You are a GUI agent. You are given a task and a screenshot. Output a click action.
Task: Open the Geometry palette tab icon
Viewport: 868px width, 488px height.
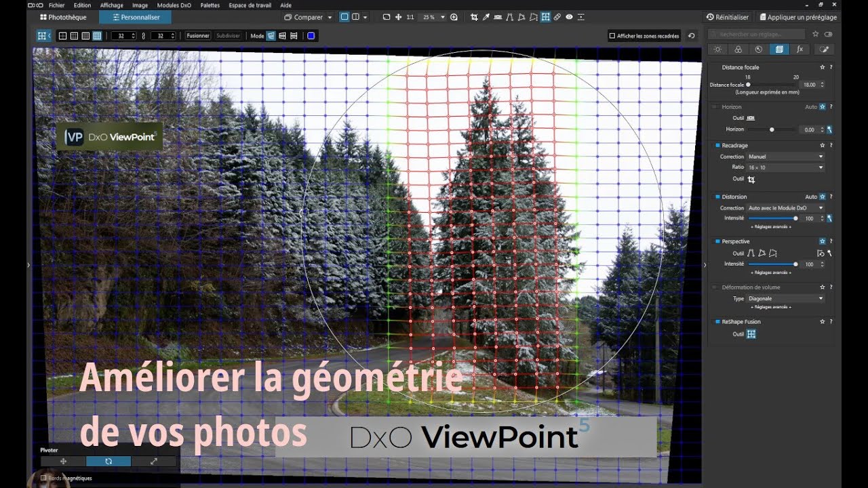coord(779,49)
